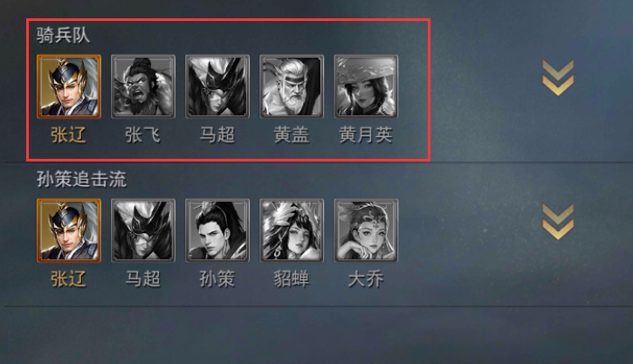The height and width of the screenshot is (364, 633).
Task: Click the 张飞 name label
Action: click(x=143, y=134)
